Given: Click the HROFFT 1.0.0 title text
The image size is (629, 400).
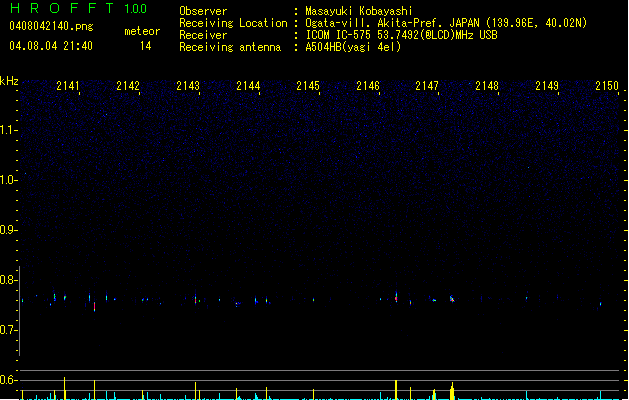Looking at the screenshot, I should (x=79, y=8).
